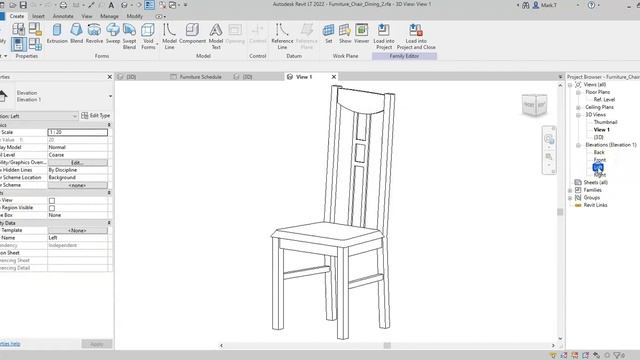Select the Back elevation

599,153
